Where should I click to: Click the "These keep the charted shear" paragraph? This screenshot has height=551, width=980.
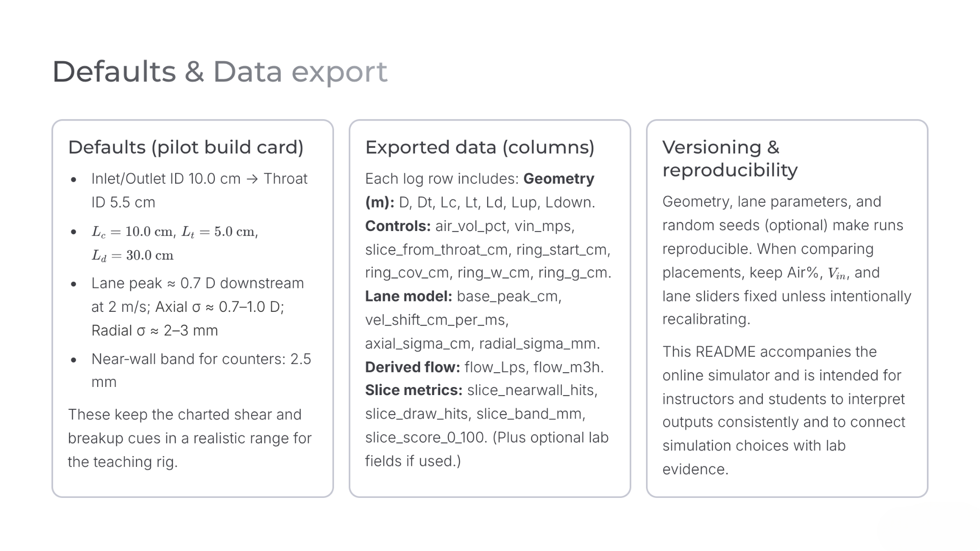189,438
